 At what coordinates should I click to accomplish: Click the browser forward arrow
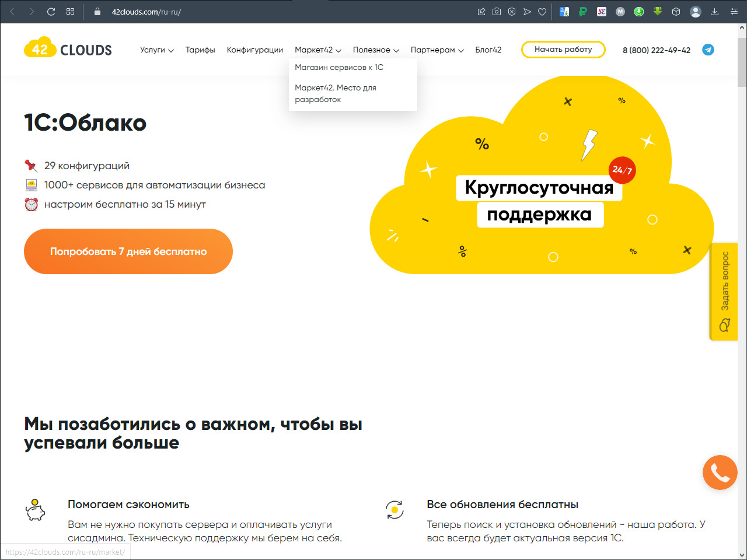click(32, 12)
